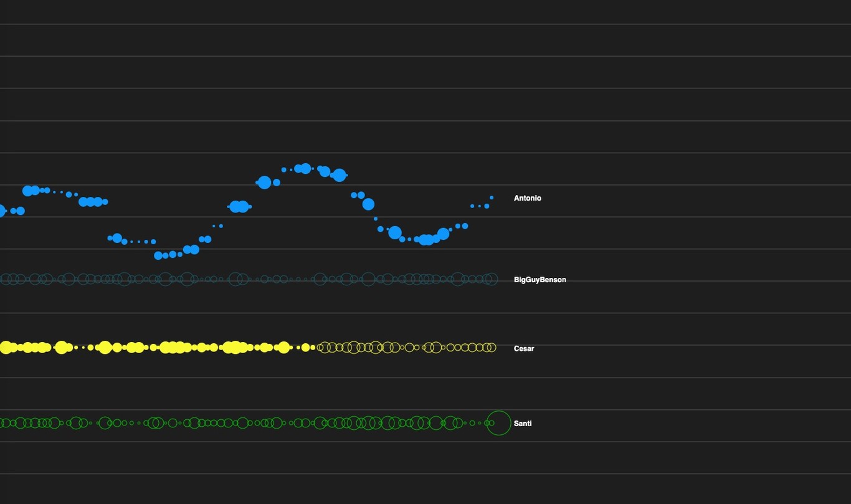This screenshot has height=504, width=851.
Task: Click the partially cut blue bubble at left edge
Action: tap(1, 211)
